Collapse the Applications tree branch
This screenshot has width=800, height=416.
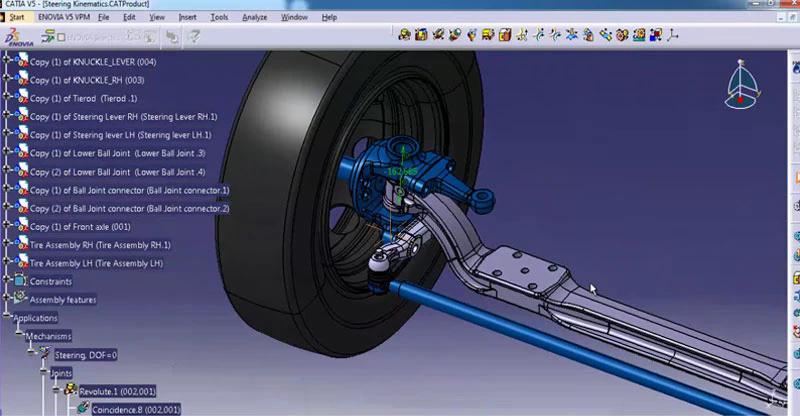point(6,318)
